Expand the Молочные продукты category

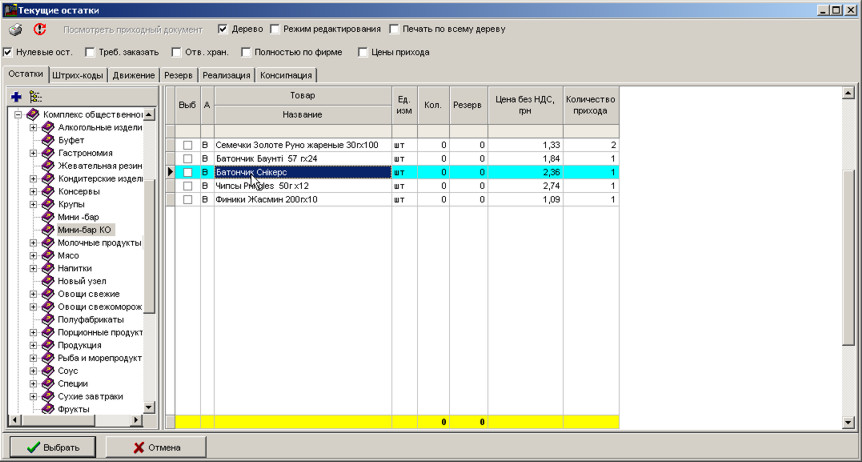coord(33,243)
